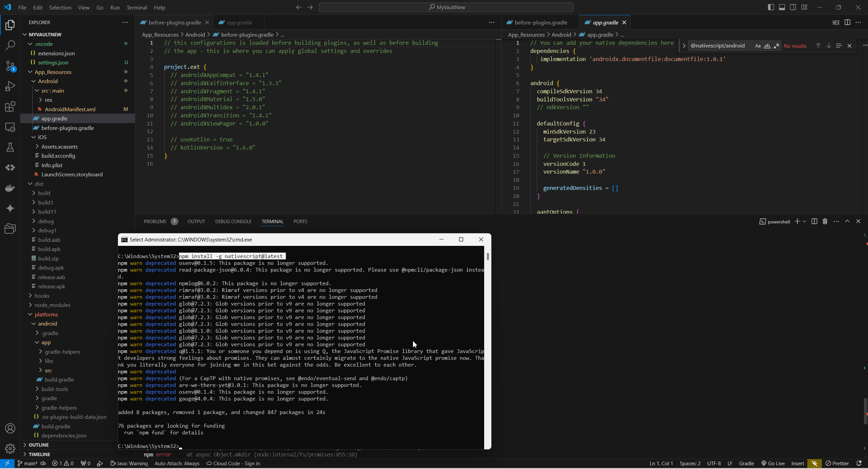Image resolution: width=868 pixels, height=469 pixels.
Task: Open the Extensions view
Action: [x=10, y=106]
